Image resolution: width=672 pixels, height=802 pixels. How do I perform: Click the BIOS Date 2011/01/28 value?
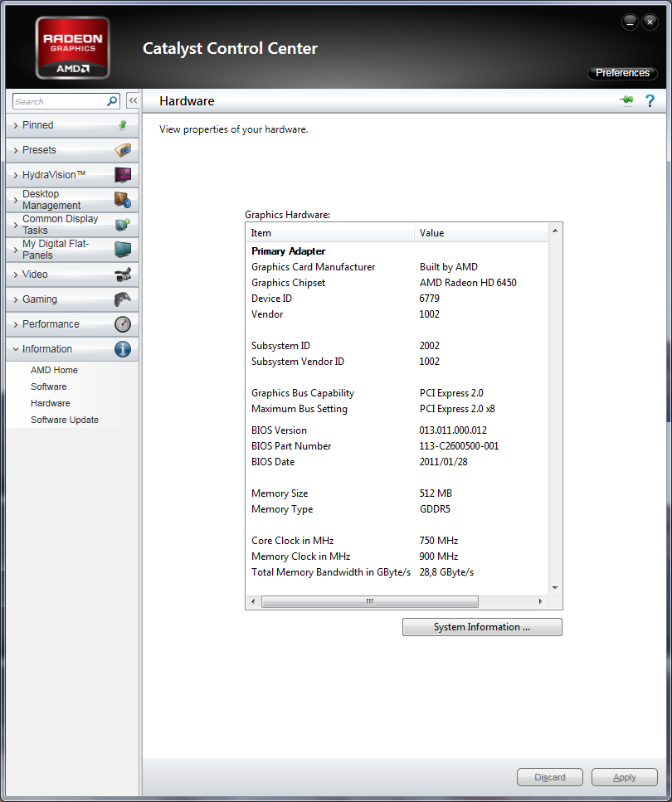443,462
